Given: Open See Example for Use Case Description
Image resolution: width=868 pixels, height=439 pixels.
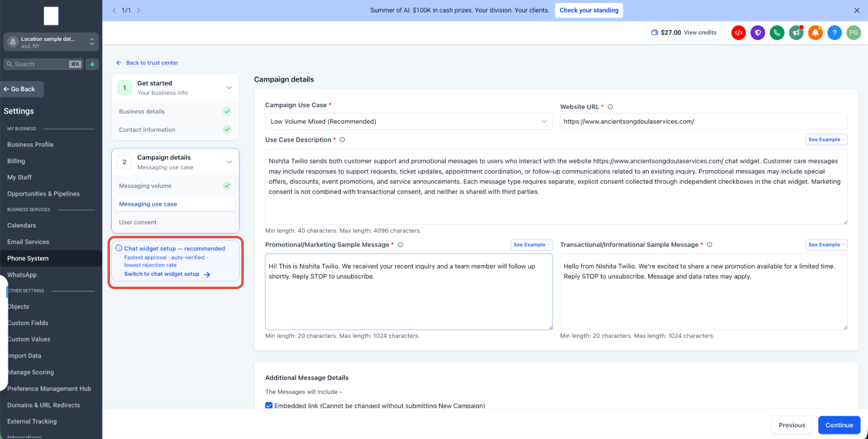Looking at the screenshot, I should coord(826,140).
